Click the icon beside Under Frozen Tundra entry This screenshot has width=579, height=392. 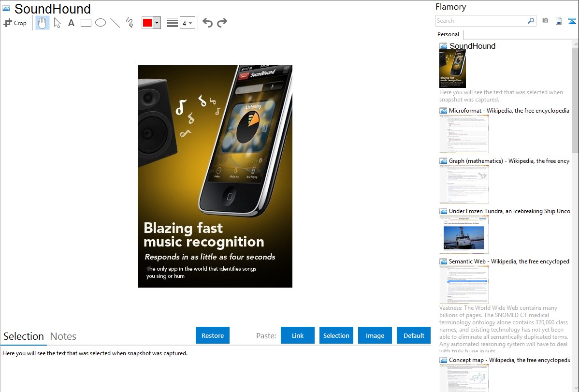pos(443,211)
